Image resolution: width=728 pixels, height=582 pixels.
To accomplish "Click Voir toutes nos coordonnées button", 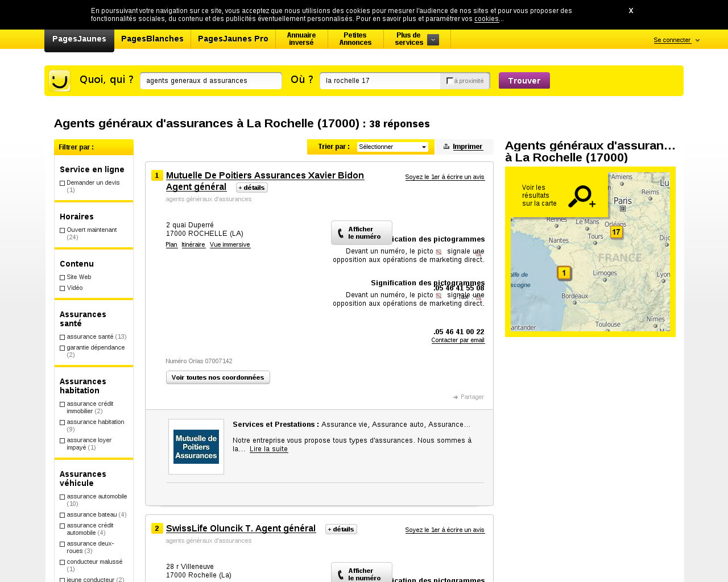I will 218,377.
